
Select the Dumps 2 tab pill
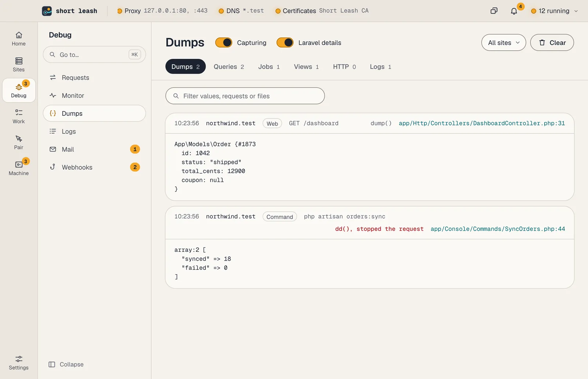186,67
